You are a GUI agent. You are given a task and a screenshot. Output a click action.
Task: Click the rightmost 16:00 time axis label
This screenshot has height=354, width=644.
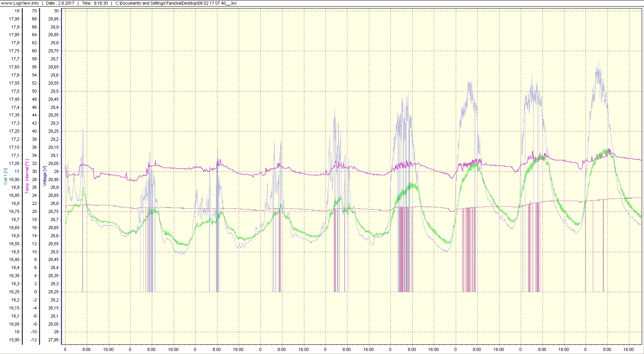(x=629, y=349)
